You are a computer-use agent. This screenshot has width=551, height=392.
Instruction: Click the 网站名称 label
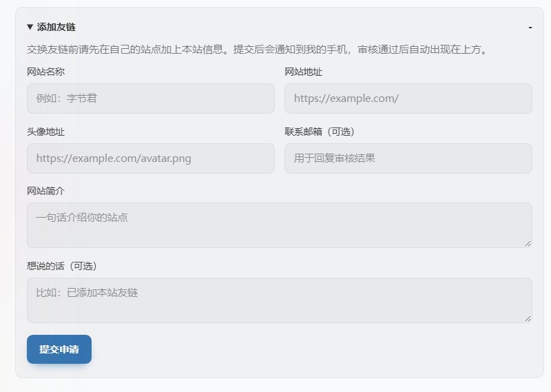coord(45,72)
